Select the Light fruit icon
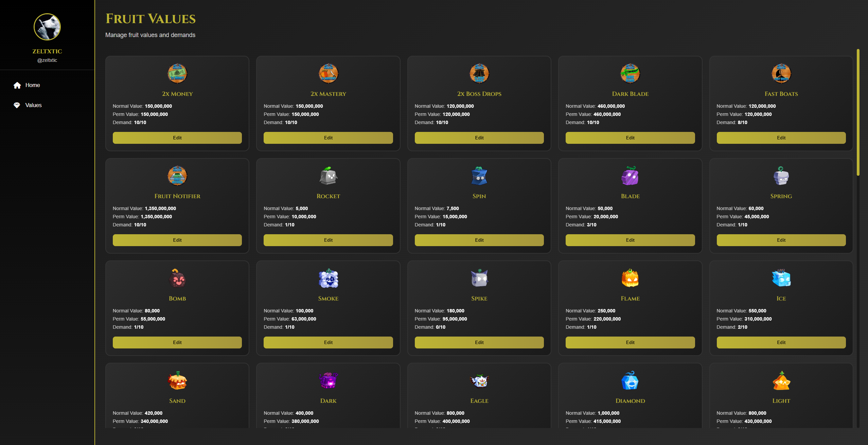Screen dimensions: 868x445 (x=781, y=380)
